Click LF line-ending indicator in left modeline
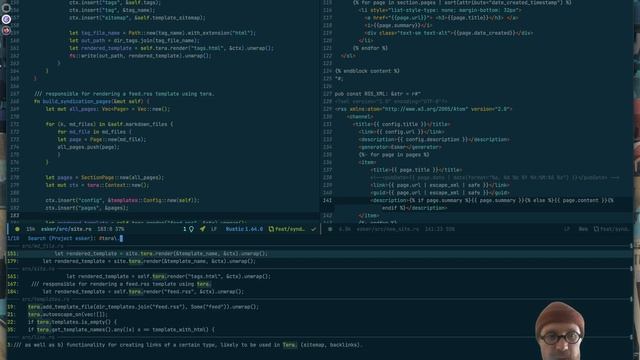Image resolution: width=640 pixels, height=360 pixels. click(214, 229)
